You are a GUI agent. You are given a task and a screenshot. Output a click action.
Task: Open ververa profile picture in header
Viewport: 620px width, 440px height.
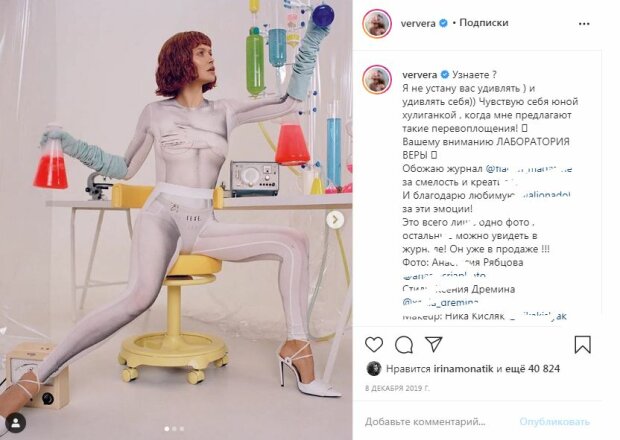pos(377,23)
